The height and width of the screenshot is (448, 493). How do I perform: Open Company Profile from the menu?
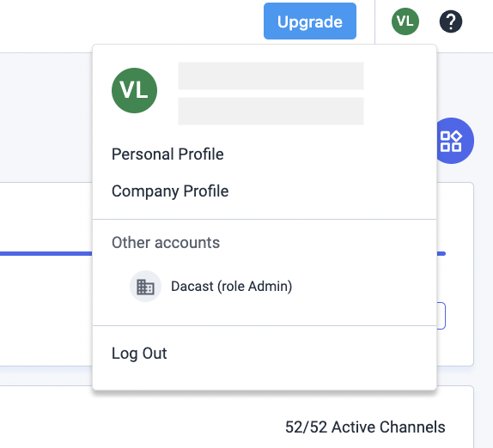click(170, 191)
